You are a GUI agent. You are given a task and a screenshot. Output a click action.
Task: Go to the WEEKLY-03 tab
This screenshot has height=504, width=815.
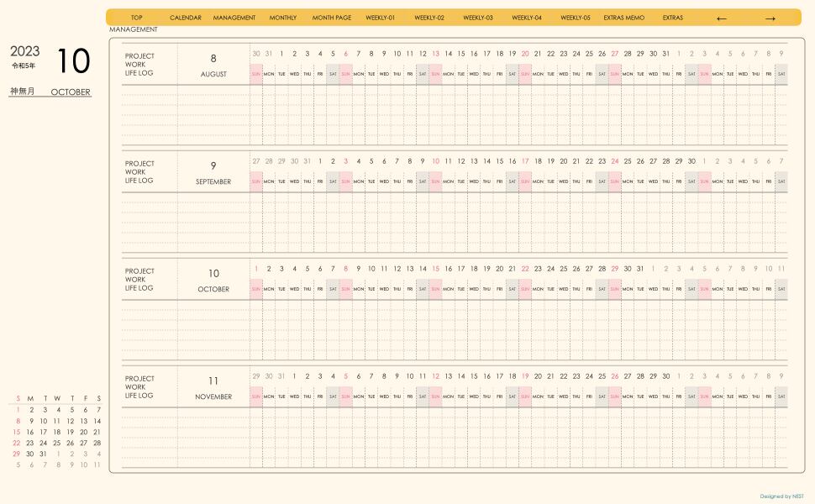478,18
